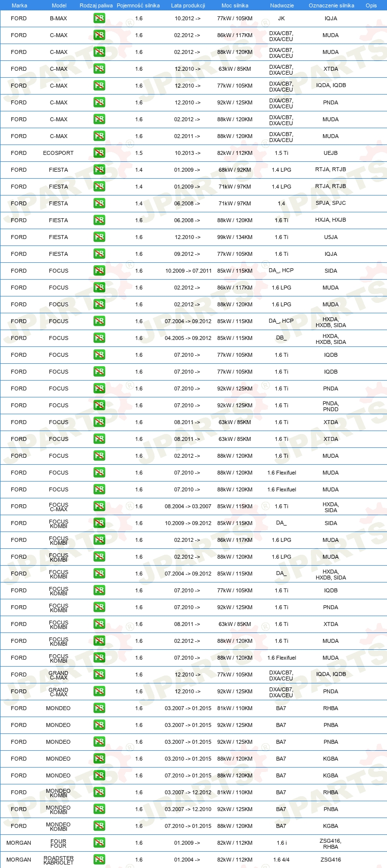Click fuel icon of FOCUS KOMBI XTDA row
The height and width of the screenshot is (868, 387).
99,625
